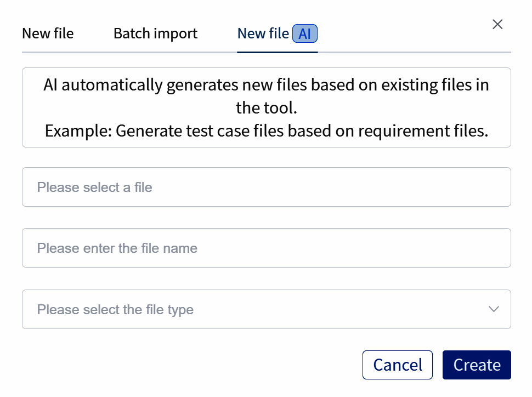Open the 'Please select a file' selector
This screenshot has height=397, width=532.
pos(266,187)
